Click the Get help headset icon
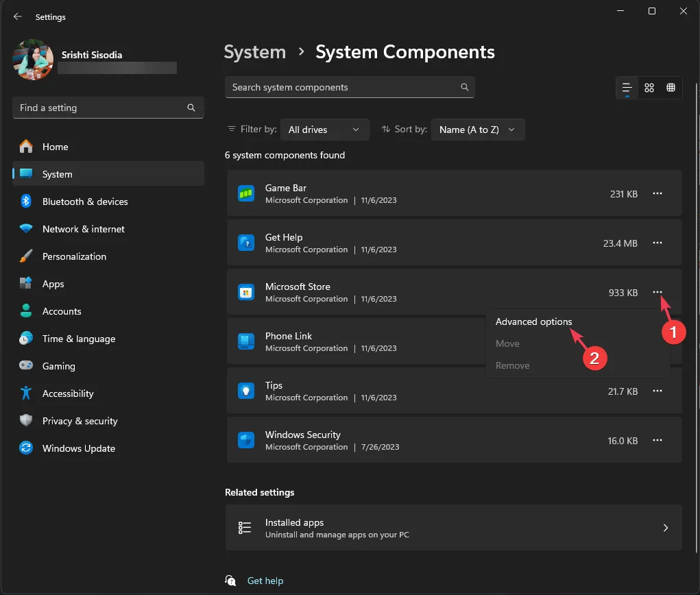Viewport: 700px width, 595px height. coord(230,581)
